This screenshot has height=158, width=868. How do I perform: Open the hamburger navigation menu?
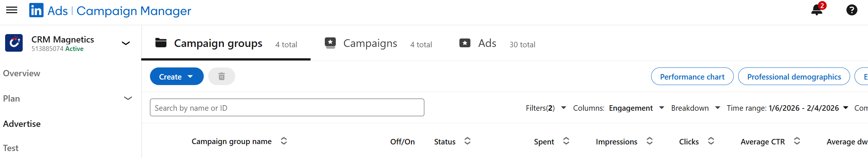pyautogui.click(x=12, y=10)
